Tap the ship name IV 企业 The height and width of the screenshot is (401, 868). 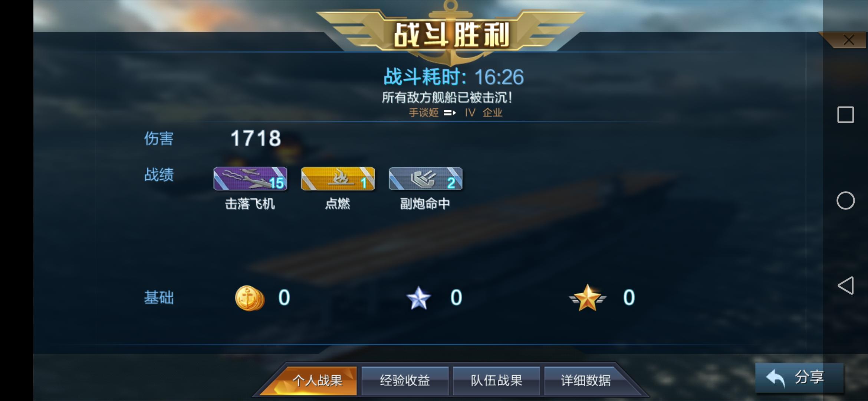pyautogui.click(x=484, y=113)
